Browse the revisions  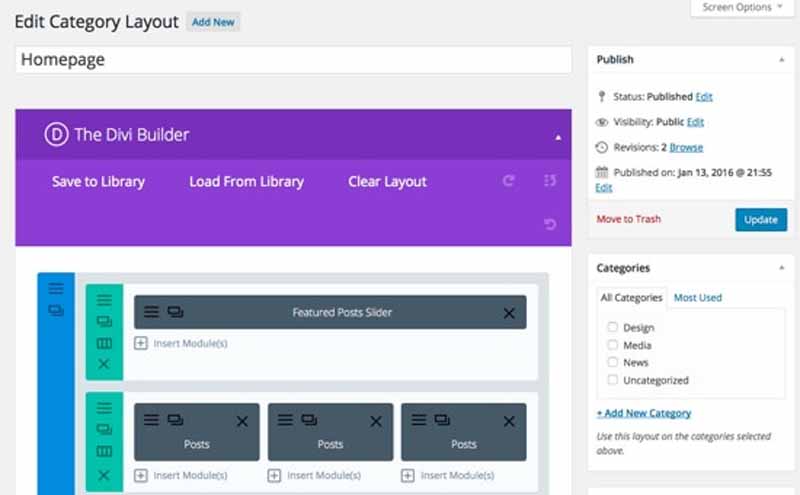[x=686, y=147]
